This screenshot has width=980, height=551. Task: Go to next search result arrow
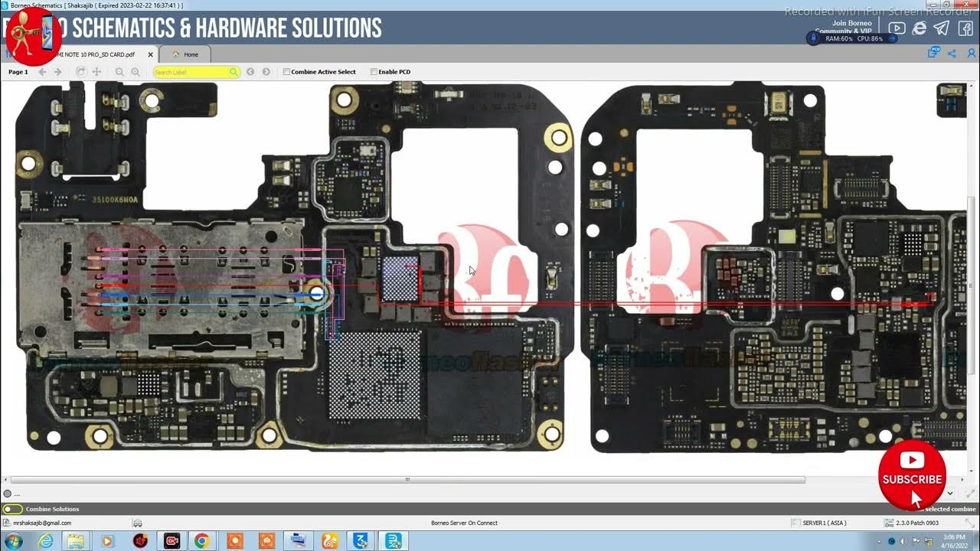[266, 72]
